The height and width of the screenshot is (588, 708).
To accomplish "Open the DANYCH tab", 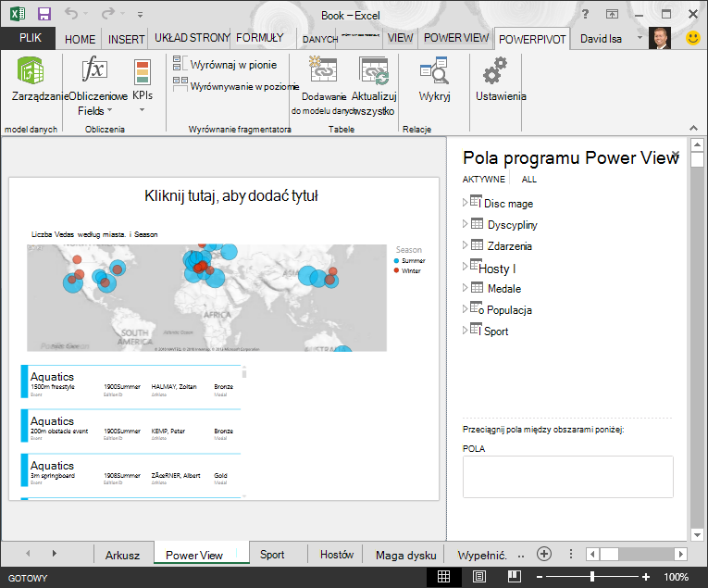I will [320, 39].
